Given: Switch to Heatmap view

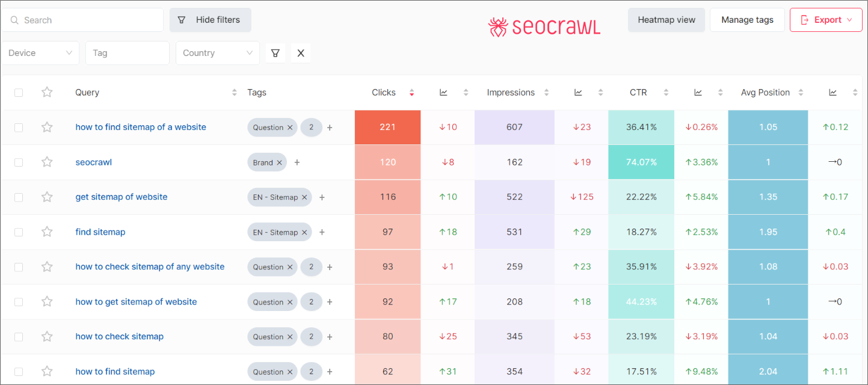Looking at the screenshot, I should click(666, 20).
